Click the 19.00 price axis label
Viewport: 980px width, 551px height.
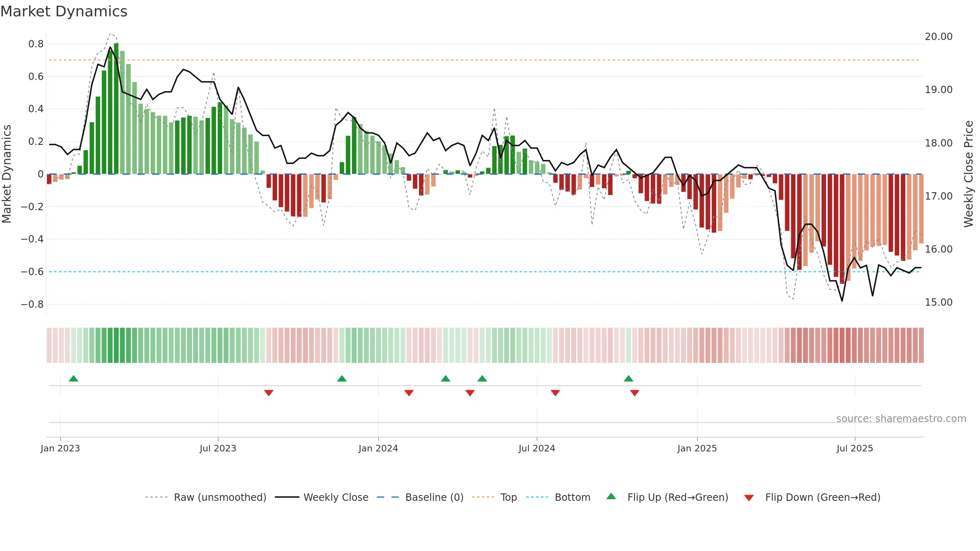pos(939,90)
